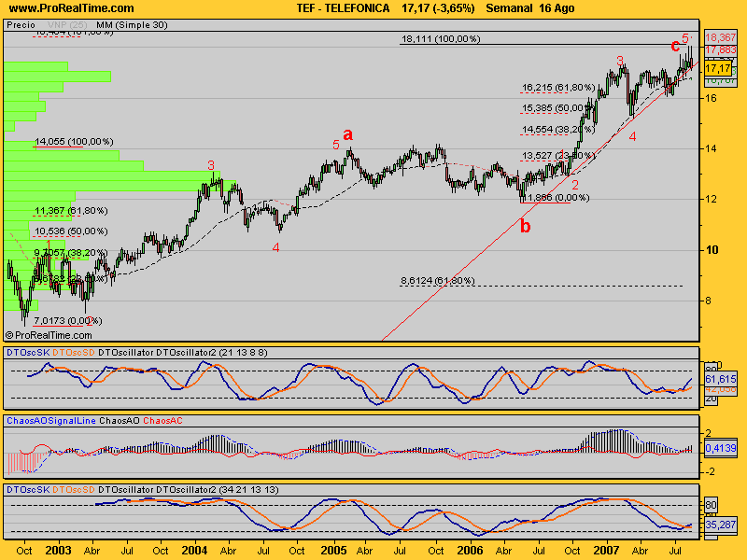This screenshot has width=747, height=560.
Task: Click the ChaosAOSignalLine indicator label
Action: coord(51,421)
